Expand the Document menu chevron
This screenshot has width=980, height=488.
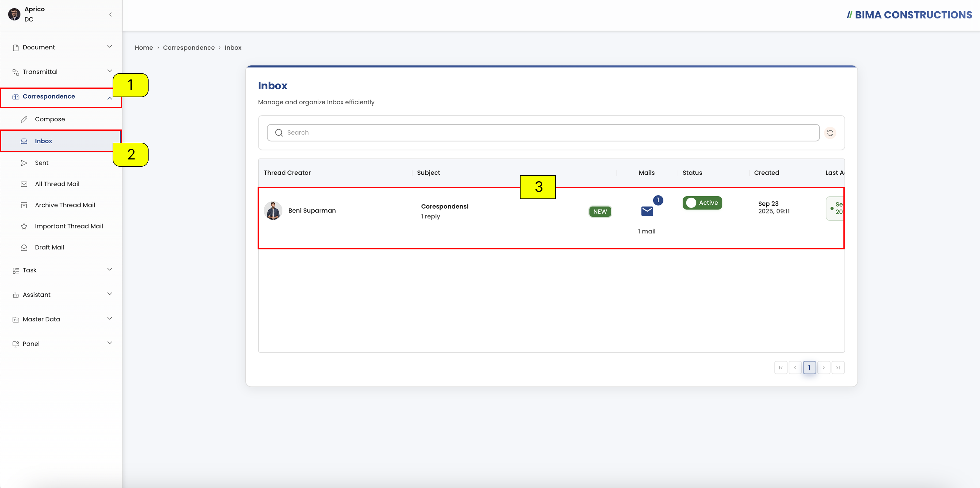pyautogui.click(x=110, y=46)
